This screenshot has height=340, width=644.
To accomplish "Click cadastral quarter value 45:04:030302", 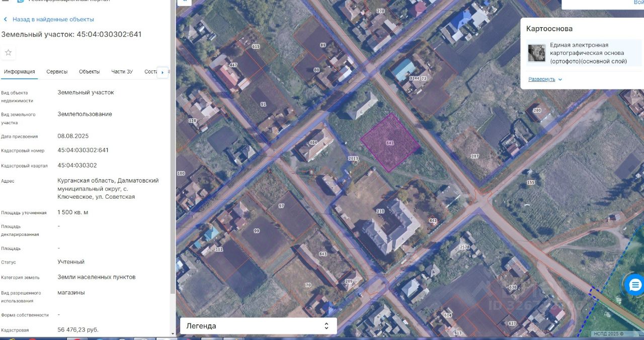I will (x=77, y=165).
